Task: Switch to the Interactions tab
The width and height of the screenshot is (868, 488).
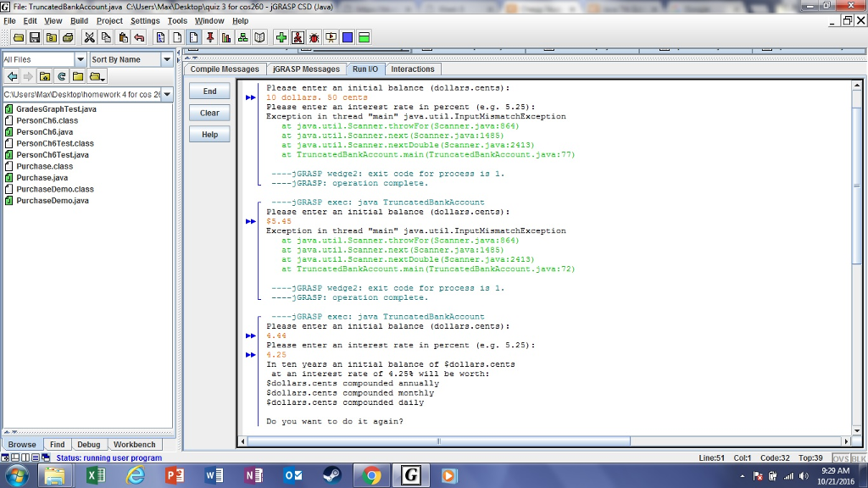Action: click(413, 69)
